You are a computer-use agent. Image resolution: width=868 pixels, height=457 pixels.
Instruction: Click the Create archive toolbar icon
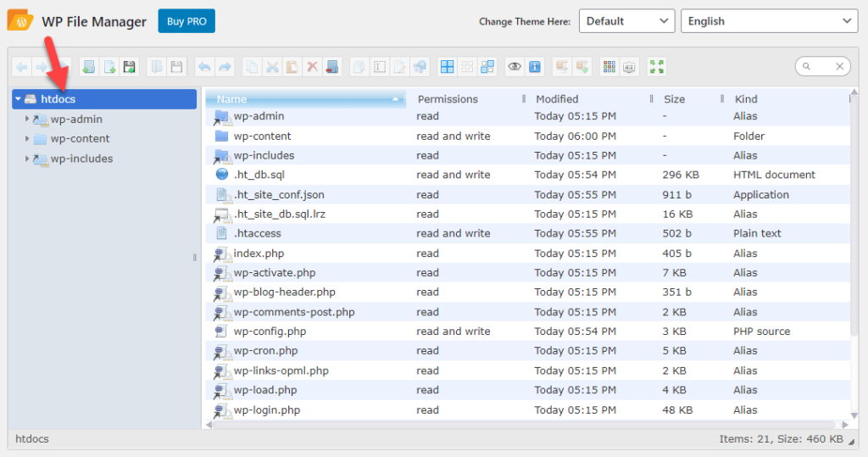point(582,67)
